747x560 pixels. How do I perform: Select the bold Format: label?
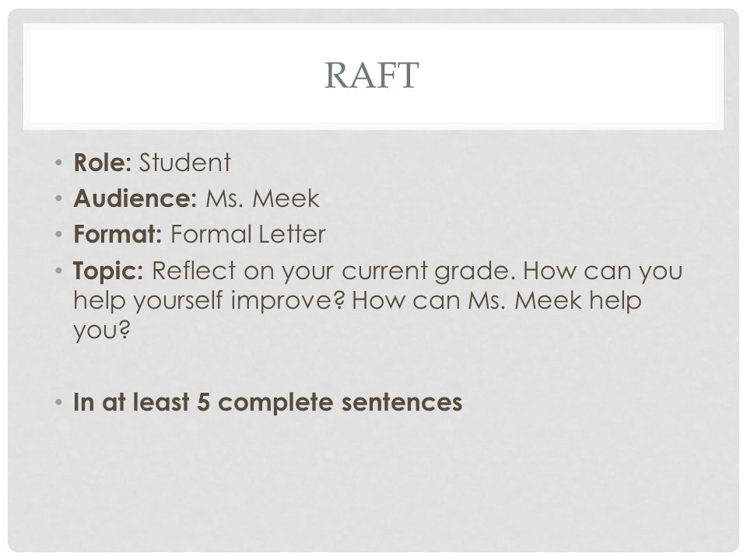[x=117, y=234]
